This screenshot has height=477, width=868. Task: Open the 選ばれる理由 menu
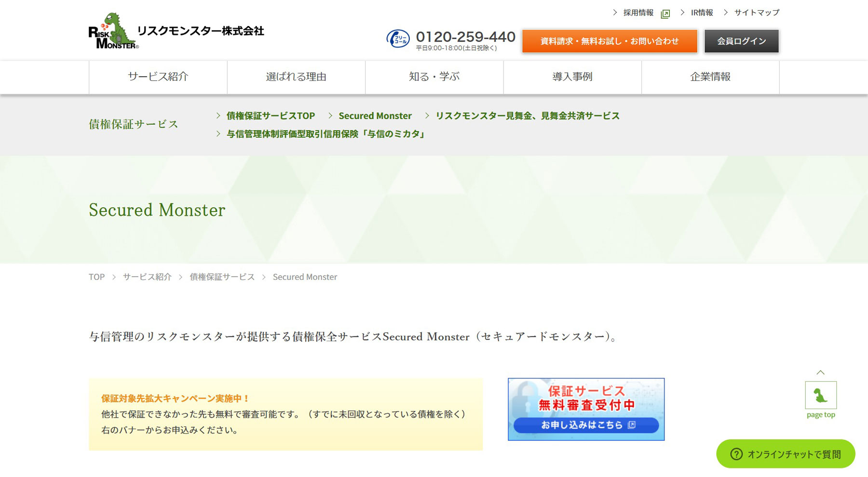coord(296,77)
